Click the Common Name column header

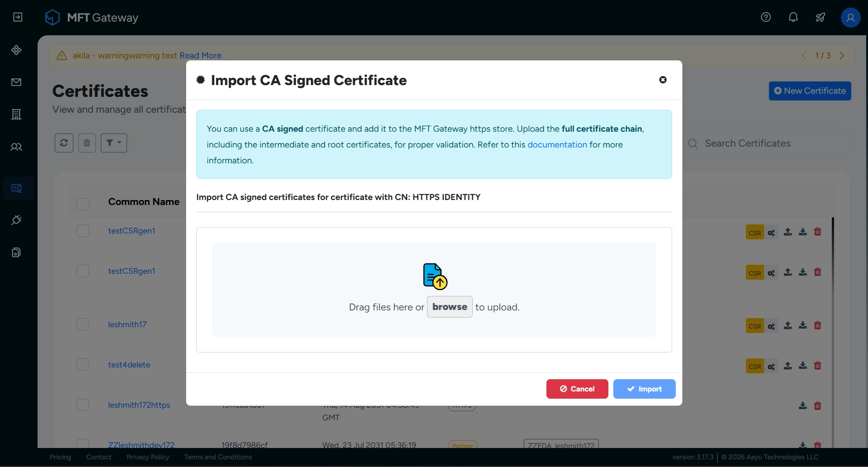pyautogui.click(x=144, y=202)
